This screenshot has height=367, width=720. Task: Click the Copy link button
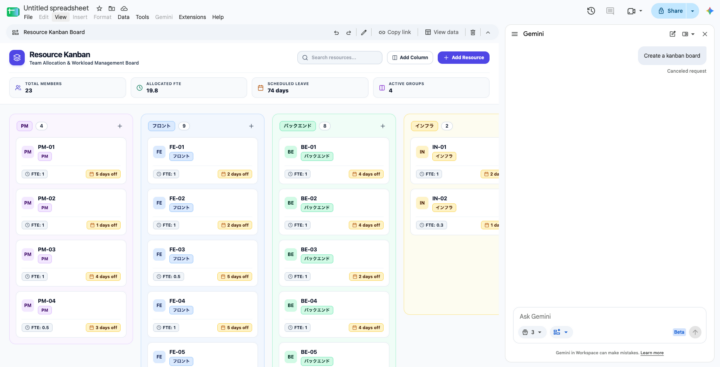[x=394, y=32]
